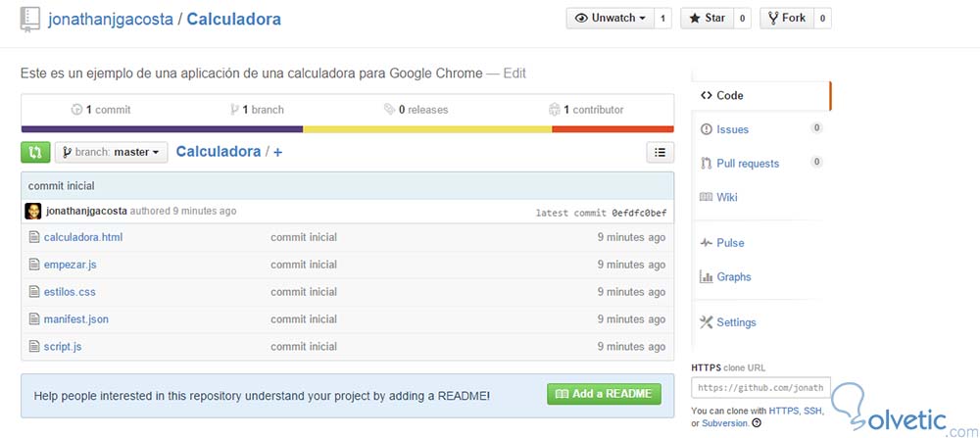Expand the Unwatch notifications dropdown
Image resolution: width=980 pixels, height=438 pixels.
612,18
